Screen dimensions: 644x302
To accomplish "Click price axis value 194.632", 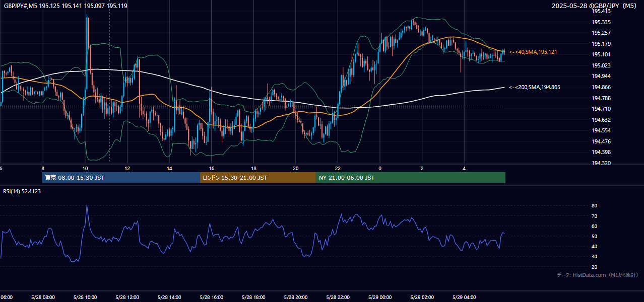I will click(601, 120).
